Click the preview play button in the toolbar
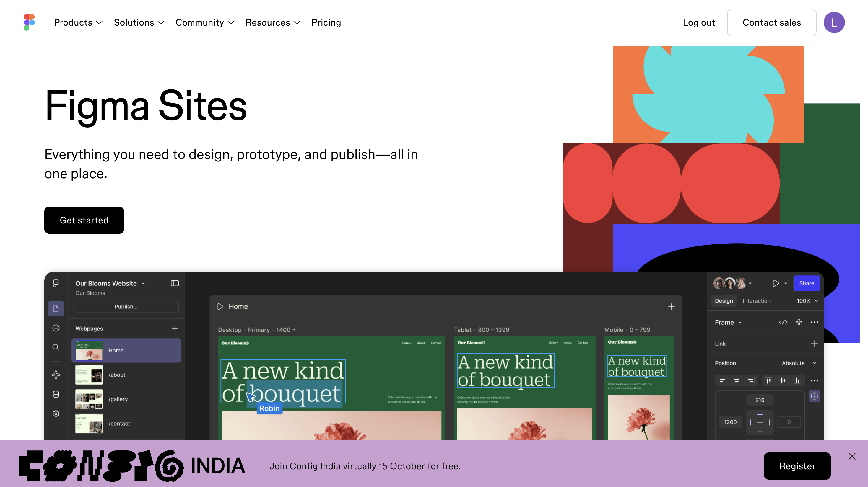The width and height of the screenshot is (868, 487). pyautogui.click(x=776, y=283)
